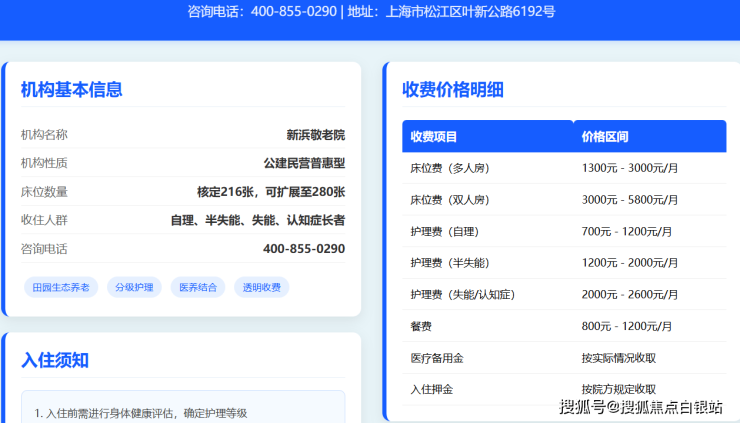Click the 机构名称 label
740x423 pixels.
44,135
